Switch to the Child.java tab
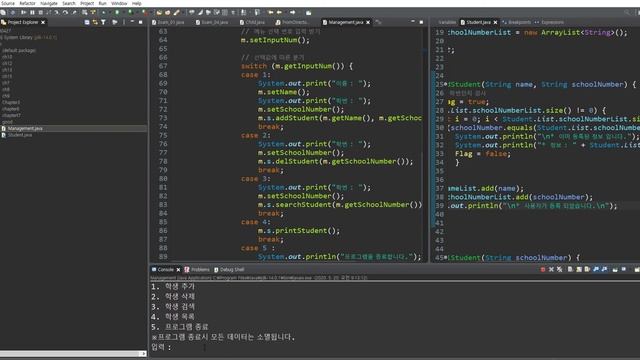The width and height of the screenshot is (640, 360). 252,22
